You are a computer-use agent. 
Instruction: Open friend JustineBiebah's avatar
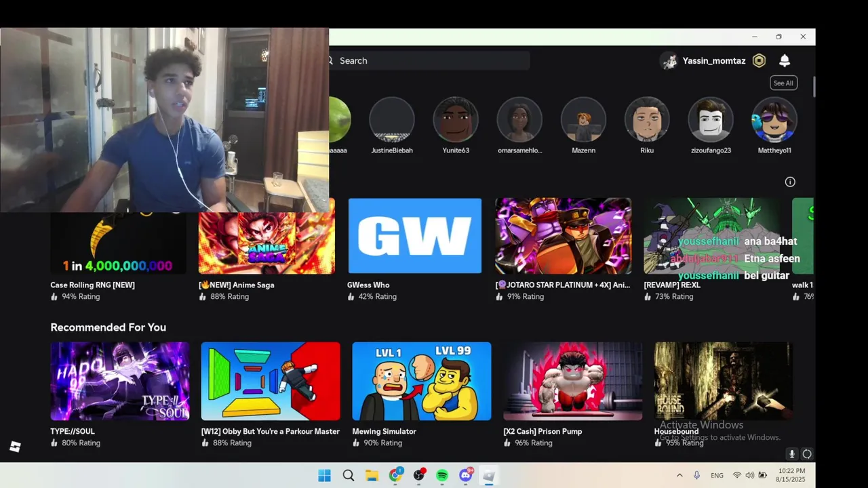392,119
